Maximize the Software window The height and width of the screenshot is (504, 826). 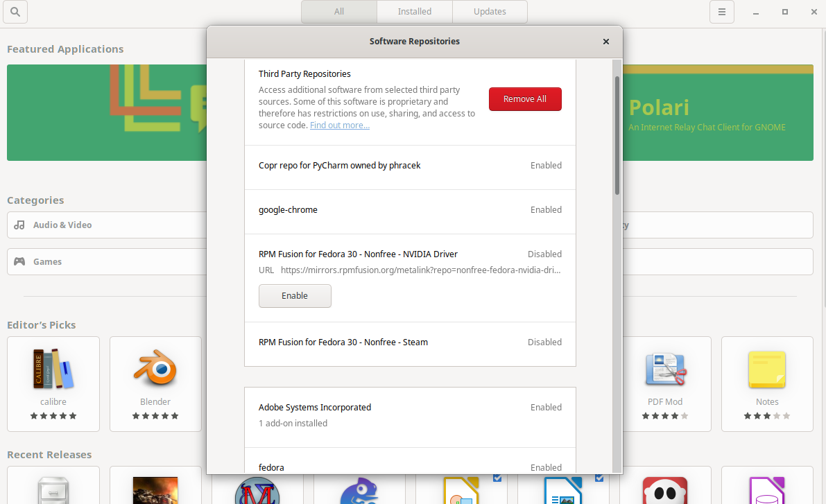785,12
